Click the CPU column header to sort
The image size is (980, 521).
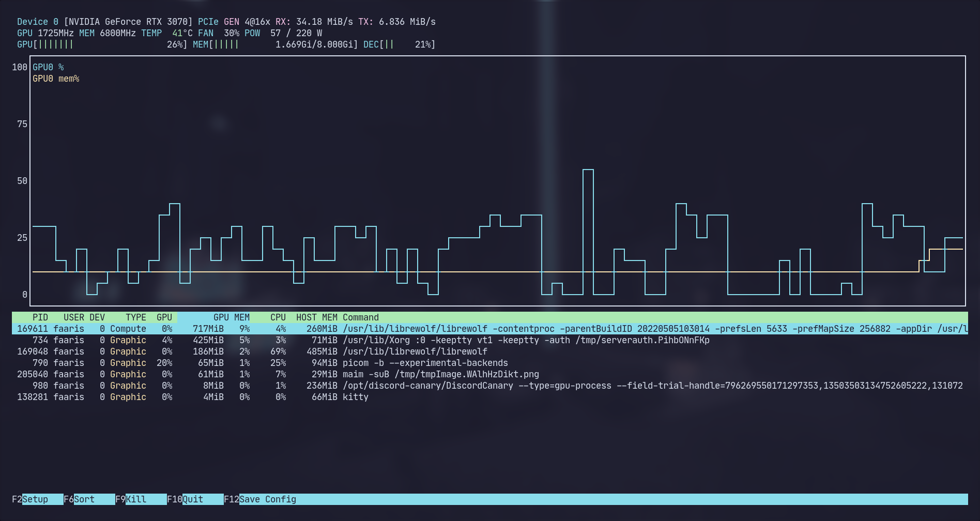tap(278, 317)
